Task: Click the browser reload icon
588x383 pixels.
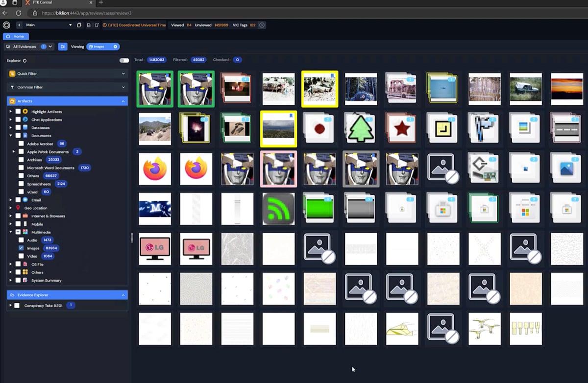Action: pos(19,13)
